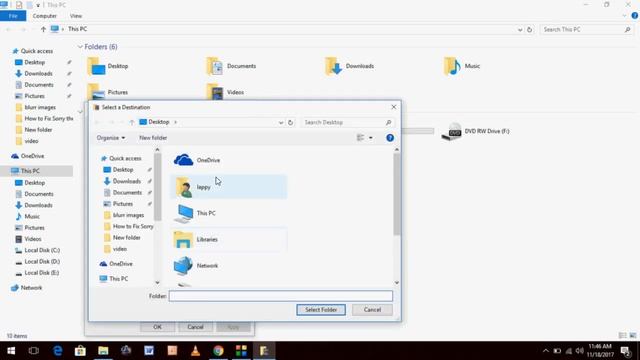
Task: Open the Music folder in This PC window
Action: pyautogui.click(x=462, y=66)
